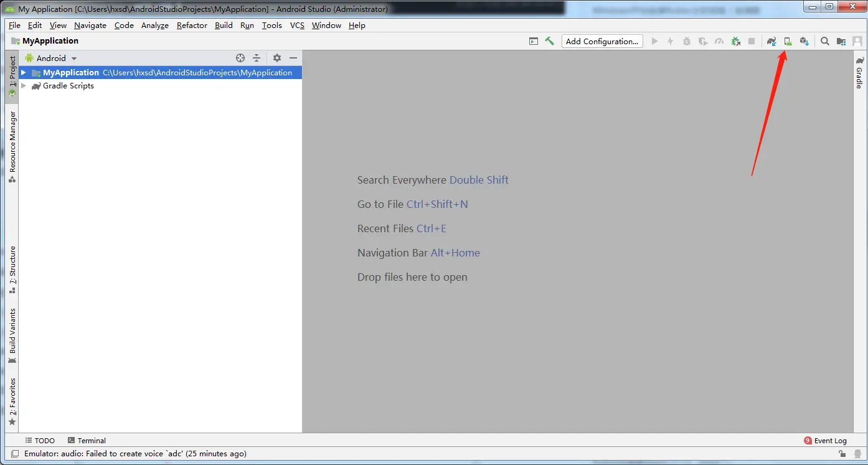Click the Android Studio window title text
This screenshot has height=465, width=868.
point(203,9)
